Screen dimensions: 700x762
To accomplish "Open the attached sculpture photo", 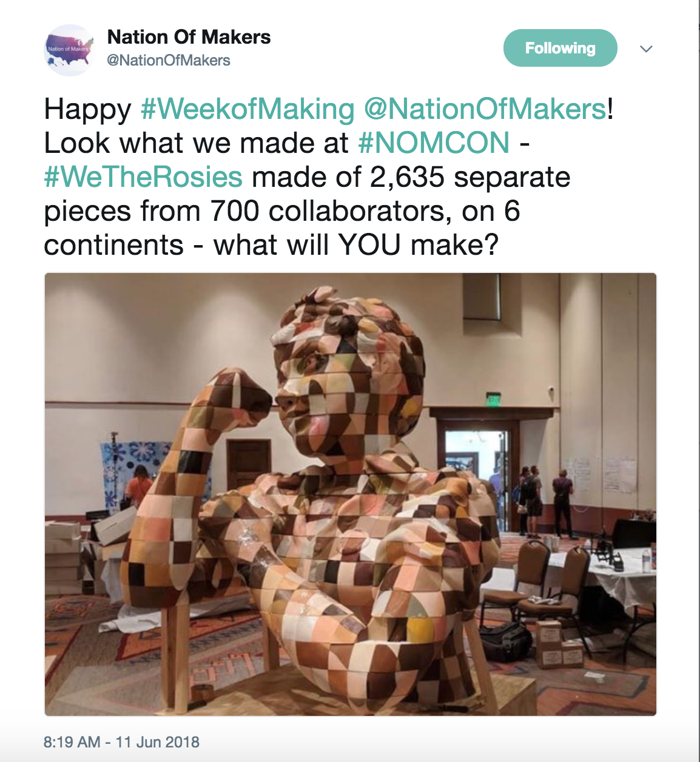I will (350, 494).
